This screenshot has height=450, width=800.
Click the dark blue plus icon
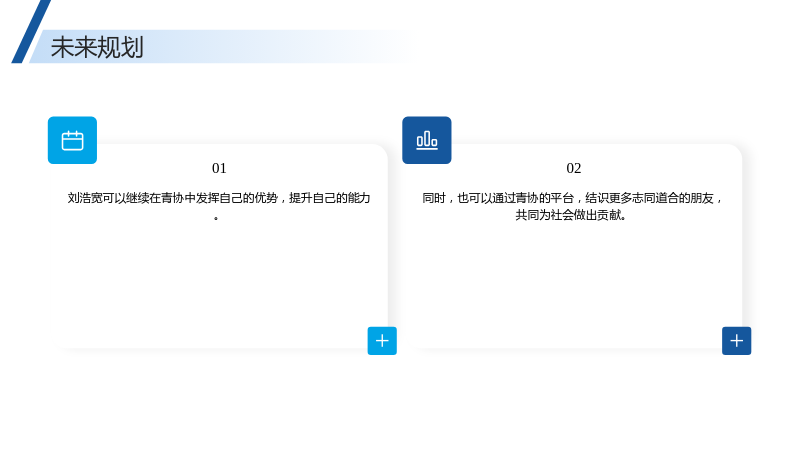pyautogui.click(x=736, y=341)
